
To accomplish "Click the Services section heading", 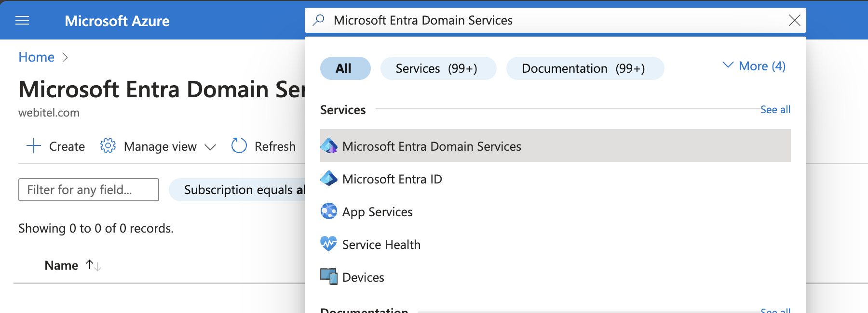I will pos(343,110).
